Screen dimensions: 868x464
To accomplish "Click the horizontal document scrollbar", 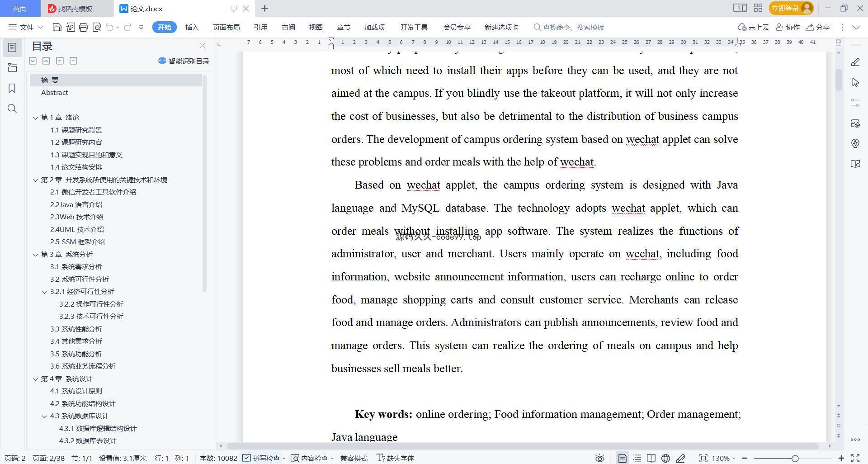I will [x=523, y=446].
